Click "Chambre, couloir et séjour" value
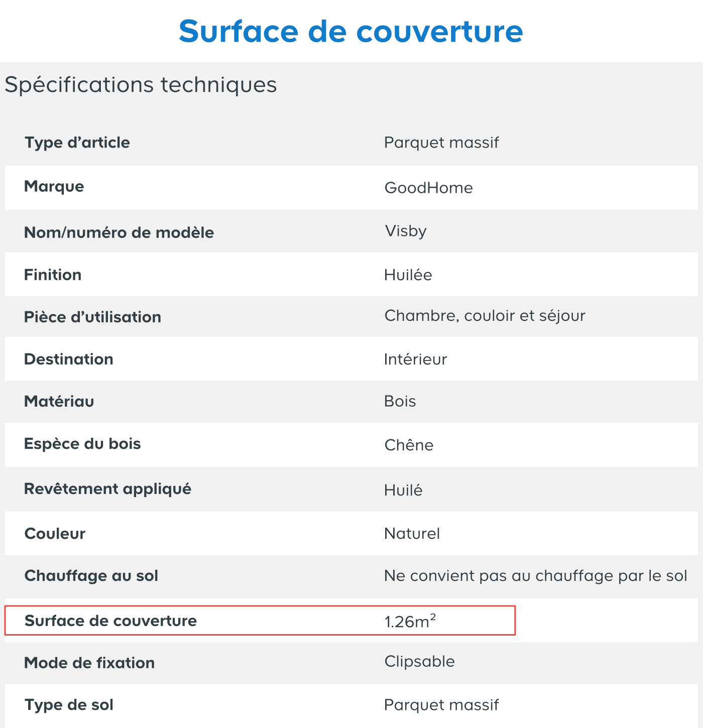The image size is (703, 728). click(485, 316)
